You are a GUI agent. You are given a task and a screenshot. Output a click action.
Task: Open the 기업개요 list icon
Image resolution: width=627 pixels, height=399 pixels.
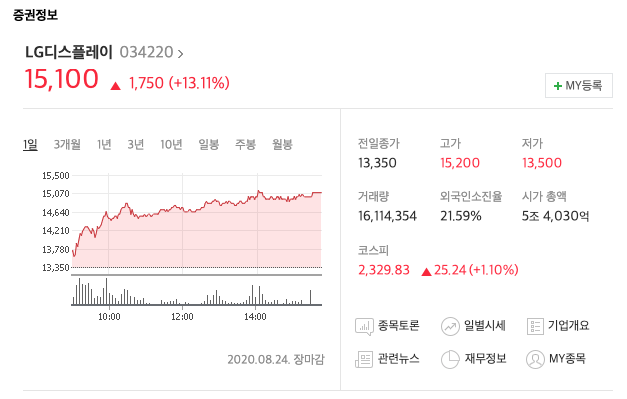pyautogui.click(x=535, y=327)
